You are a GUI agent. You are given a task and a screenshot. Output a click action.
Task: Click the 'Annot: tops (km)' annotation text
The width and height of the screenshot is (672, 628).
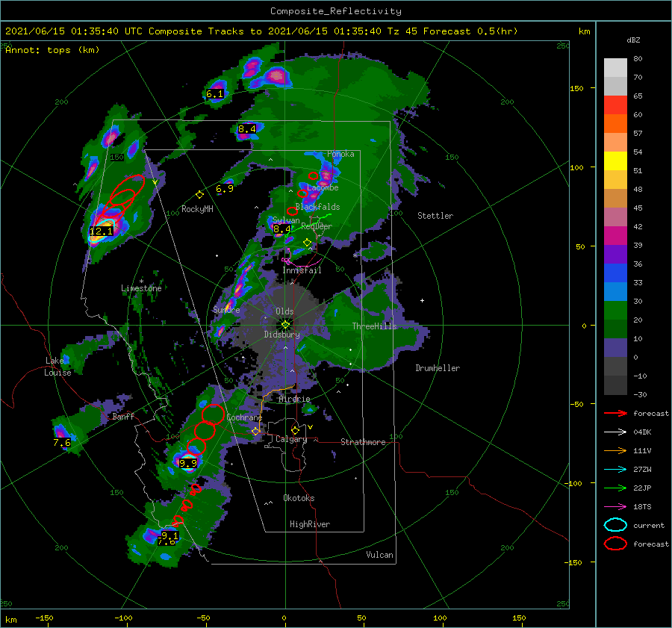[x=52, y=50]
